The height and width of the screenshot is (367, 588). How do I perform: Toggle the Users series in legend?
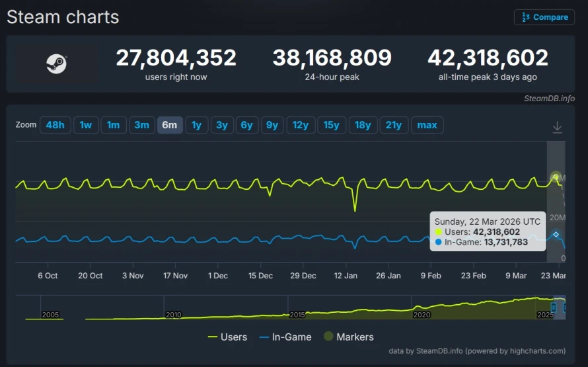tap(227, 337)
